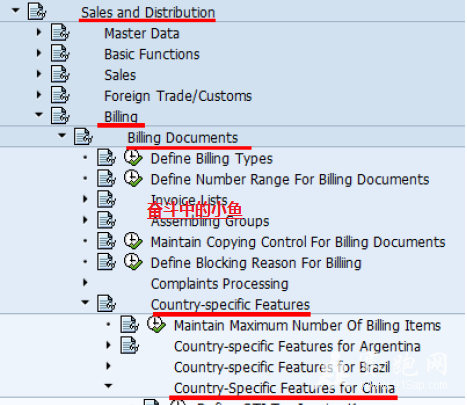Select Basic Functions tree item
This screenshot has width=467, height=405.
click(x=152, y=54)
